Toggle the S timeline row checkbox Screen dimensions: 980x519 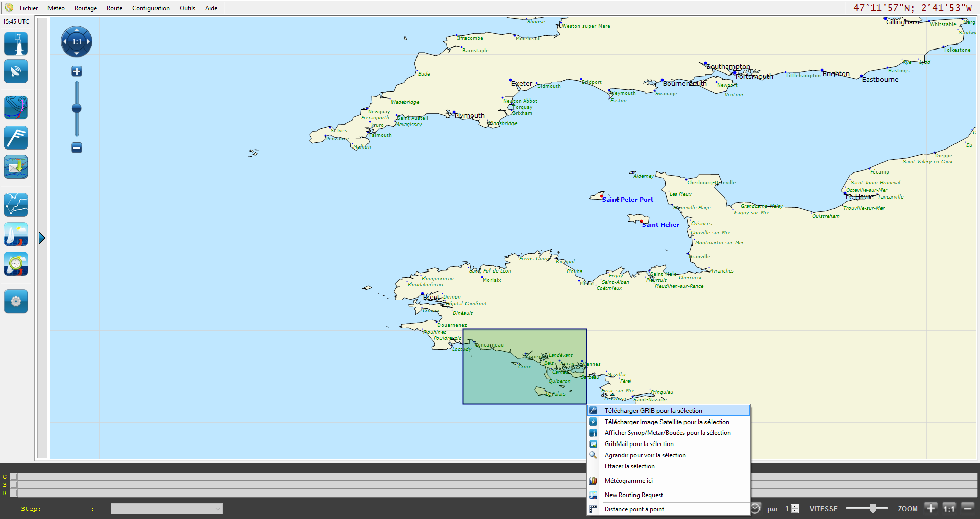click(14, 485)
